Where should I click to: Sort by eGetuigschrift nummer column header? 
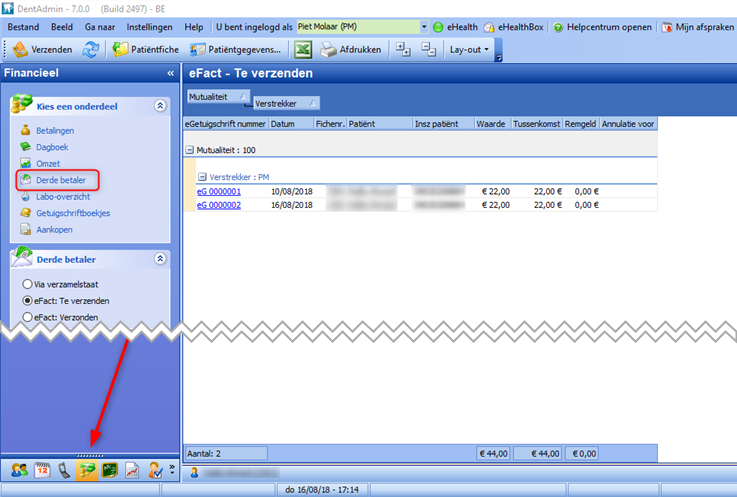[226, 124]
